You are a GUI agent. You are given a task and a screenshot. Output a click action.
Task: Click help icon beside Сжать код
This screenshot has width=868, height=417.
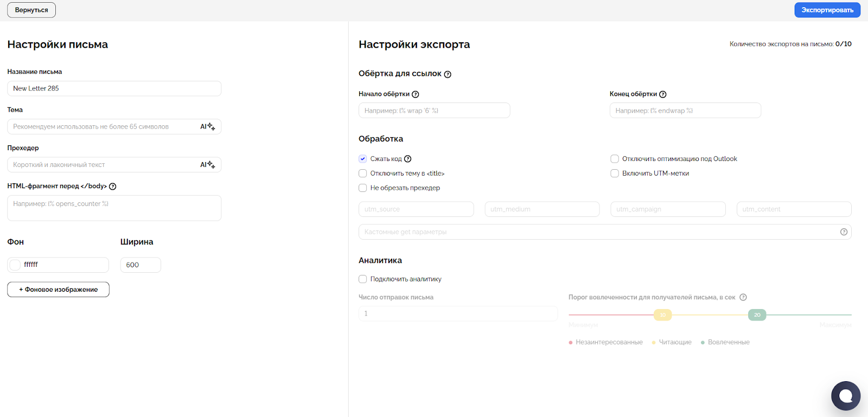pos(408,159)
